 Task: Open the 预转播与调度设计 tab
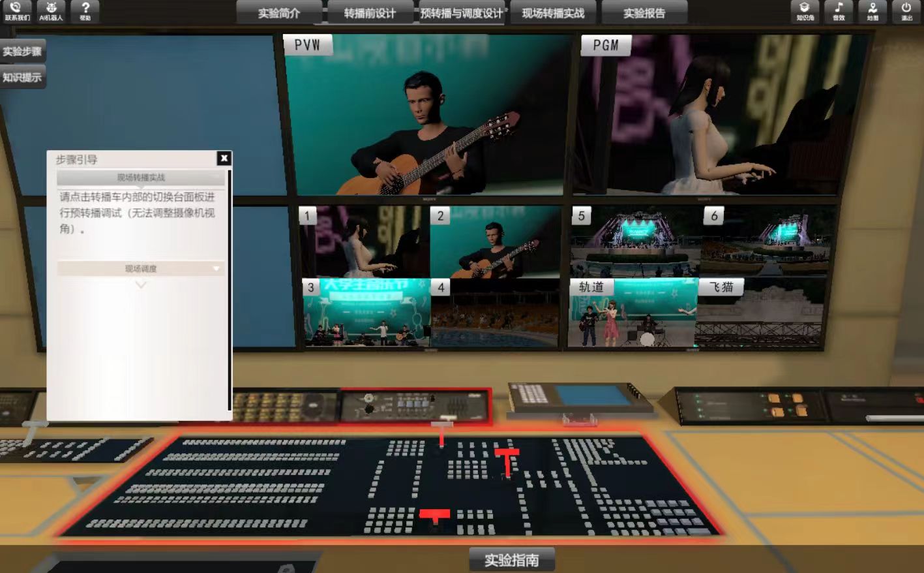pyautogui.click(x=462, y=13)
